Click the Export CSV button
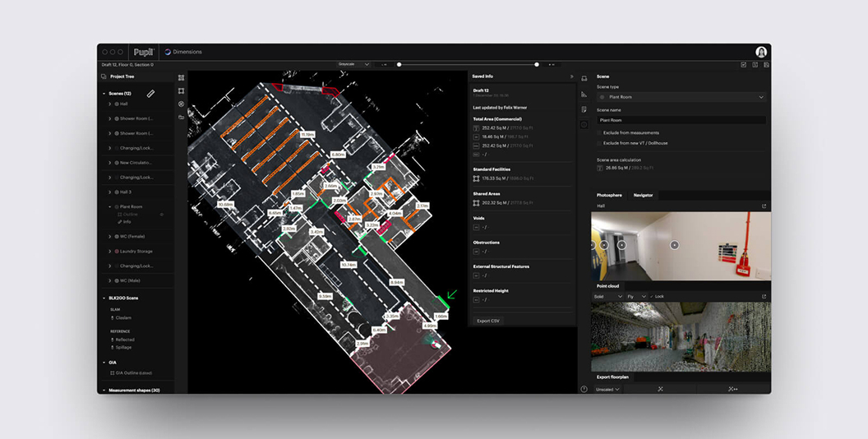This screenshot has height=439, width=868. pyautogui.click(x=488, y=321)
